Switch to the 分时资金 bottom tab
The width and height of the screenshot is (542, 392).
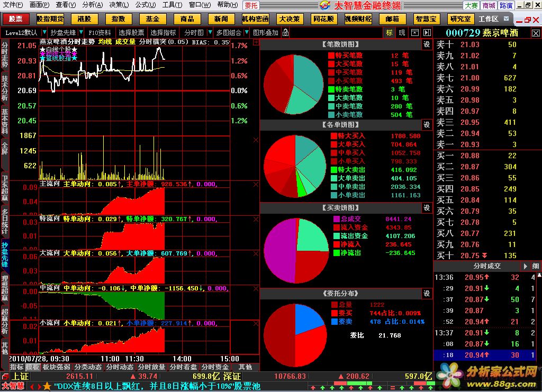click(x=215, y=367)
